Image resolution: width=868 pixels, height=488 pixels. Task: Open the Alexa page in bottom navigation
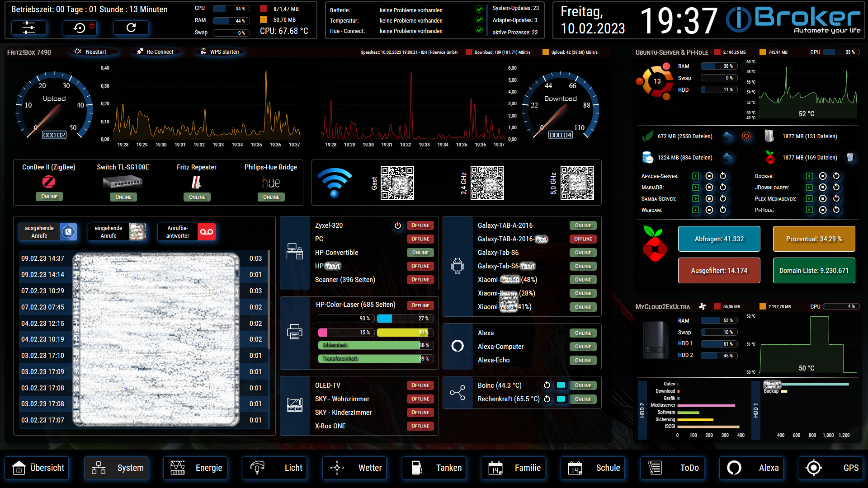pyautogui.click(x=751, y=468)
